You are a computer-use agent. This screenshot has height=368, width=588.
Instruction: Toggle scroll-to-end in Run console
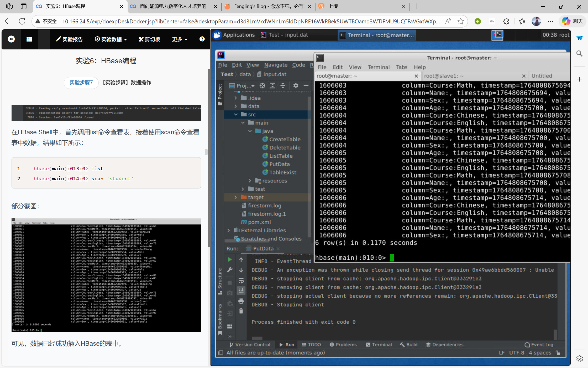coord(241,291)
